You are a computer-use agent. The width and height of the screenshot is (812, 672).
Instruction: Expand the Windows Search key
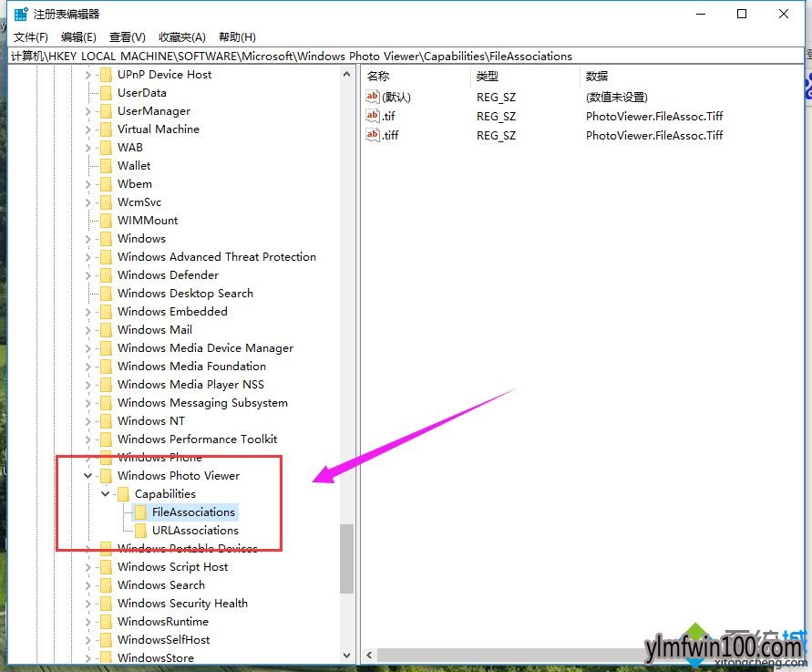88,585
